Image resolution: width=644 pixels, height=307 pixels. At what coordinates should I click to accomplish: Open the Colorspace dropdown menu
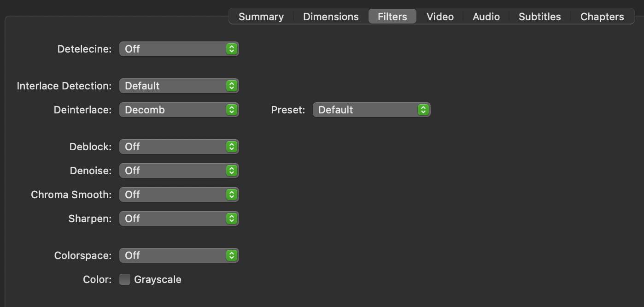click(179, 255)
